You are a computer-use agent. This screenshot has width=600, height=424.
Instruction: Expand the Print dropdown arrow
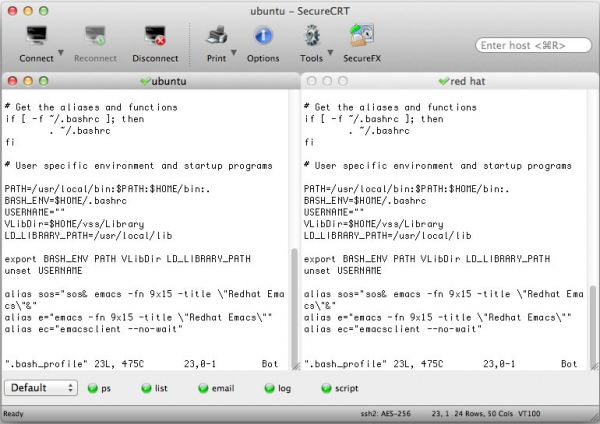(x=234, y=52)
